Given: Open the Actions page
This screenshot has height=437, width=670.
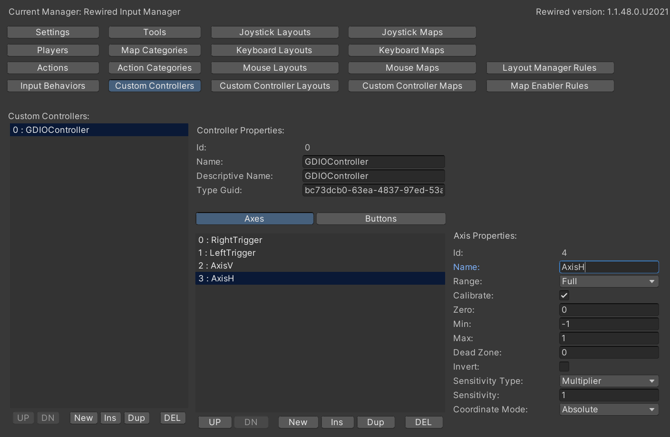Looking at the screenshot, I should click(x=53, y=67).
